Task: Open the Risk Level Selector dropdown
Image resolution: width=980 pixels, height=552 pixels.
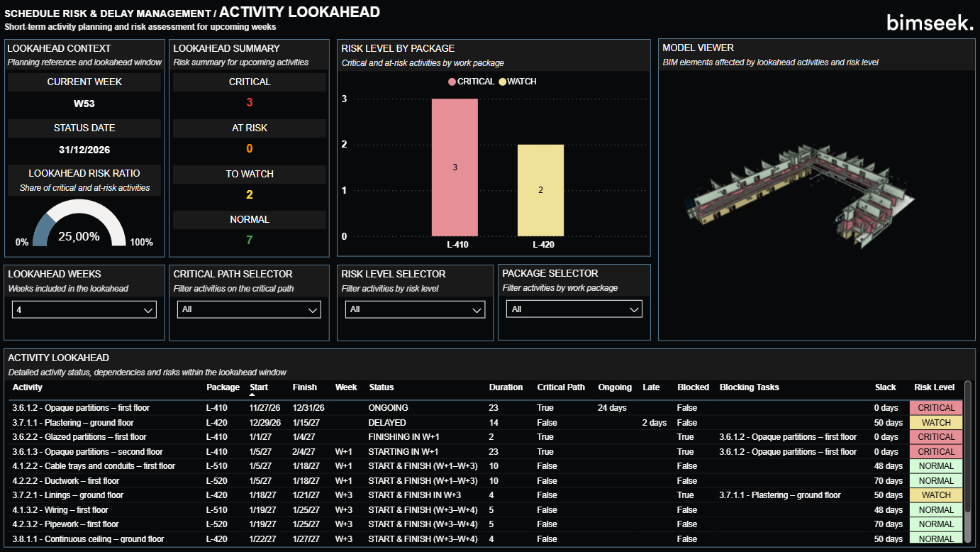Action: click(x=415, y=309)
